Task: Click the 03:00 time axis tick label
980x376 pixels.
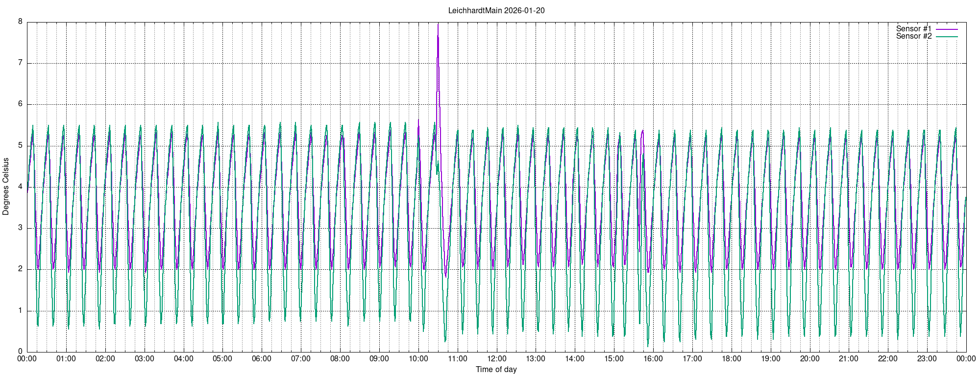Action: pyautogui.click(x=144, y=359)
